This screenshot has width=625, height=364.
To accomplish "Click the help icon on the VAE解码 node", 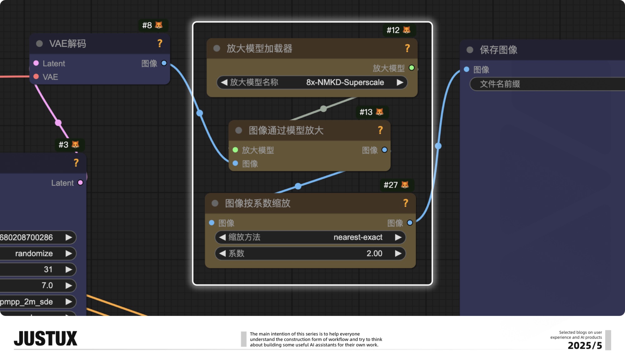I will [160, 44].
